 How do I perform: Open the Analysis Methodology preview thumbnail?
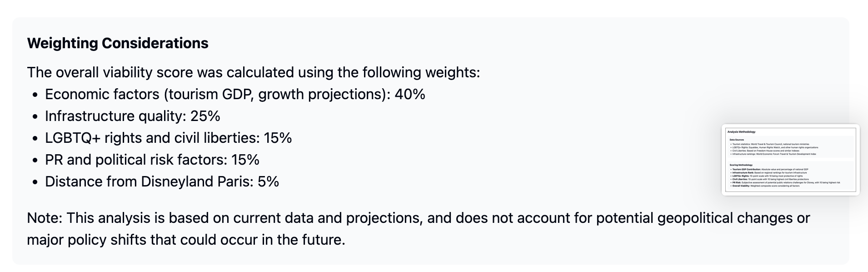click(x=790, y=160)
